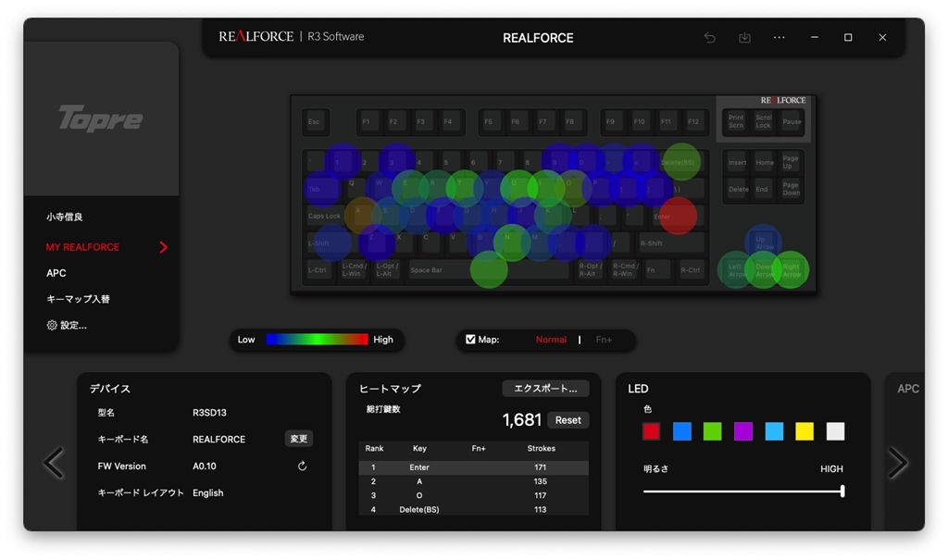Open the partially visible APC panel card
The width and height of the screenshot is (948, 560).
[905, 451]
